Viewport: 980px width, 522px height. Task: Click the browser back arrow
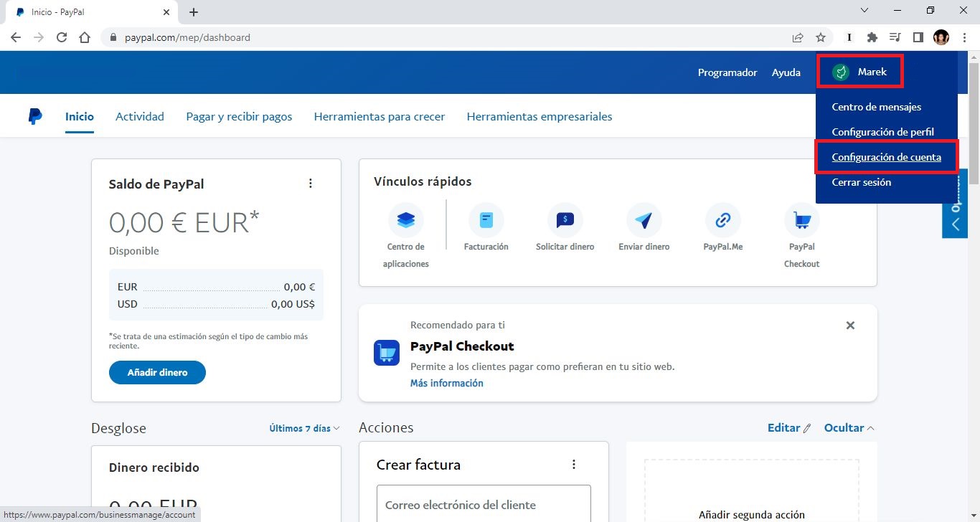click(16, 37)
